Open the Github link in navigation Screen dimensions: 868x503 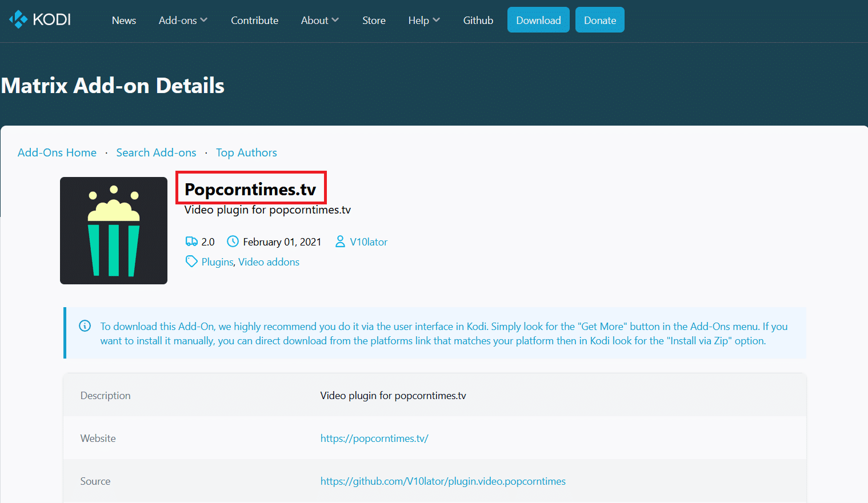(x=478, y=21)
